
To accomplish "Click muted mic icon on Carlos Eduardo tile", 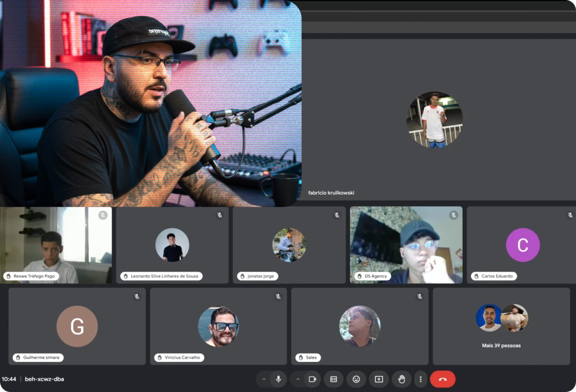I will 570,215.
